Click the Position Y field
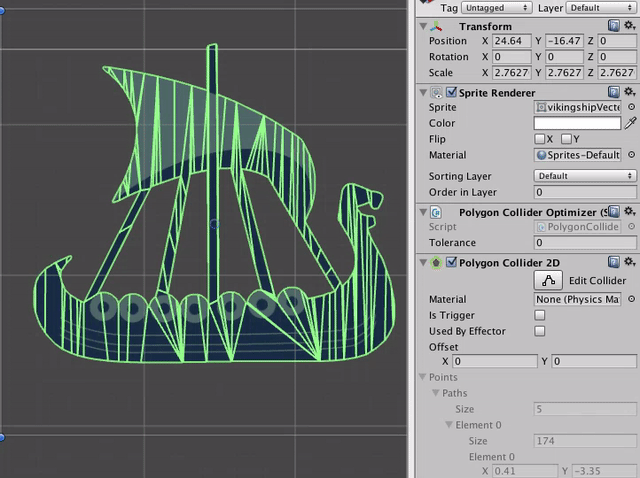 point(564,41)
